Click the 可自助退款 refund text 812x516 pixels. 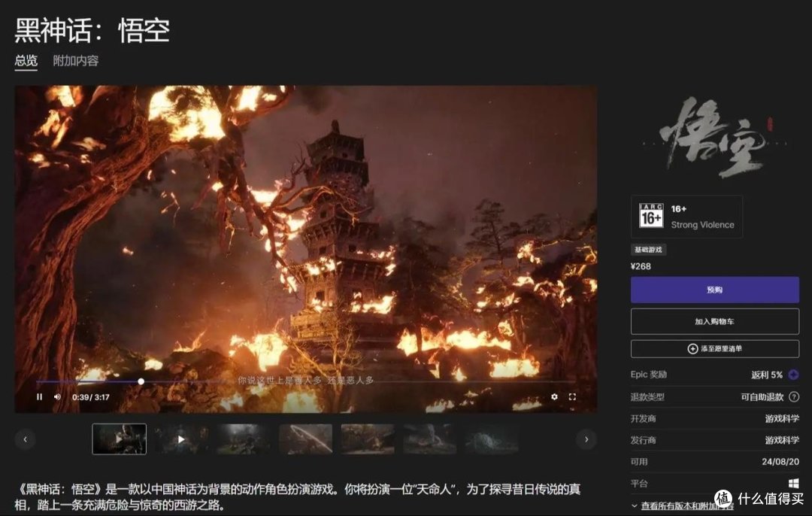click(x=762, y=397)
